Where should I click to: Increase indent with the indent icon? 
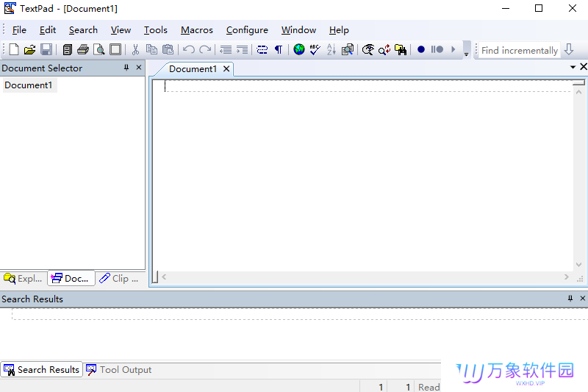click(243, 49)
